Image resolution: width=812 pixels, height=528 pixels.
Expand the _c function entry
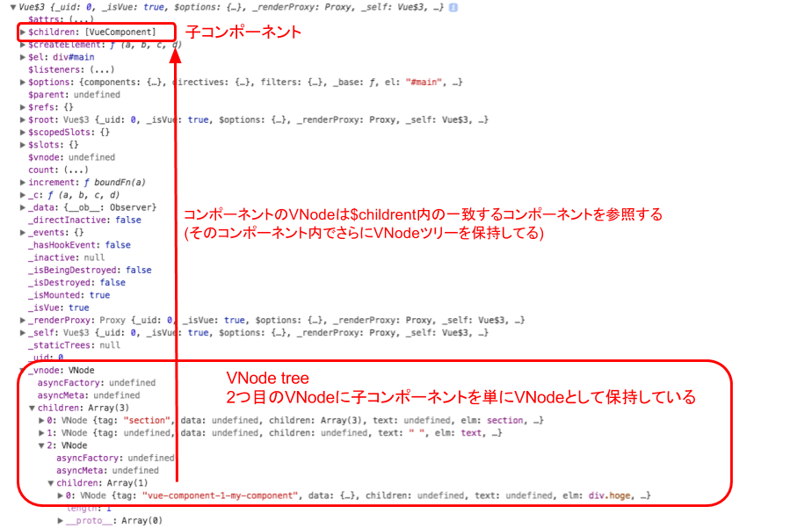(x=23, y=195)
